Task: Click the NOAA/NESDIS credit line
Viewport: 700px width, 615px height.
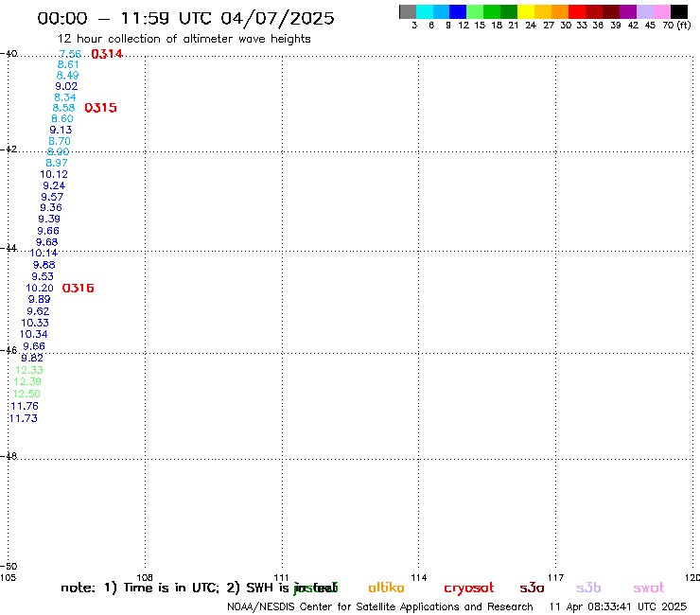Action: pos(380,606)
